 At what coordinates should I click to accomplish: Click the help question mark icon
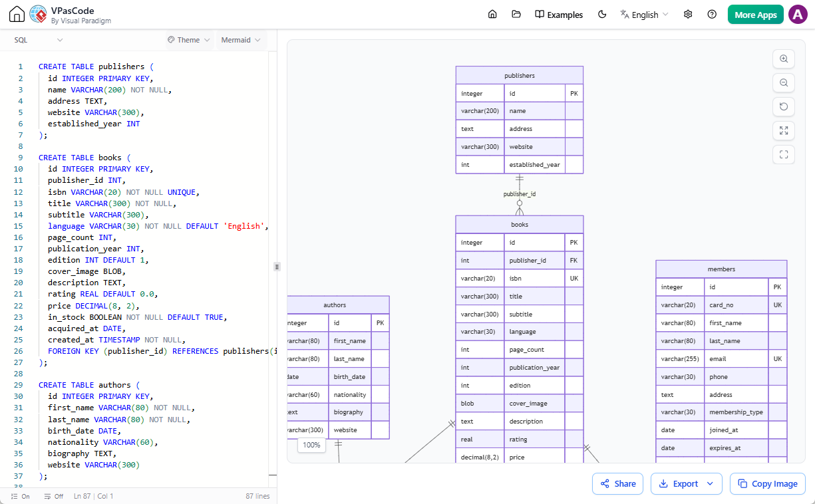[712, 15]
